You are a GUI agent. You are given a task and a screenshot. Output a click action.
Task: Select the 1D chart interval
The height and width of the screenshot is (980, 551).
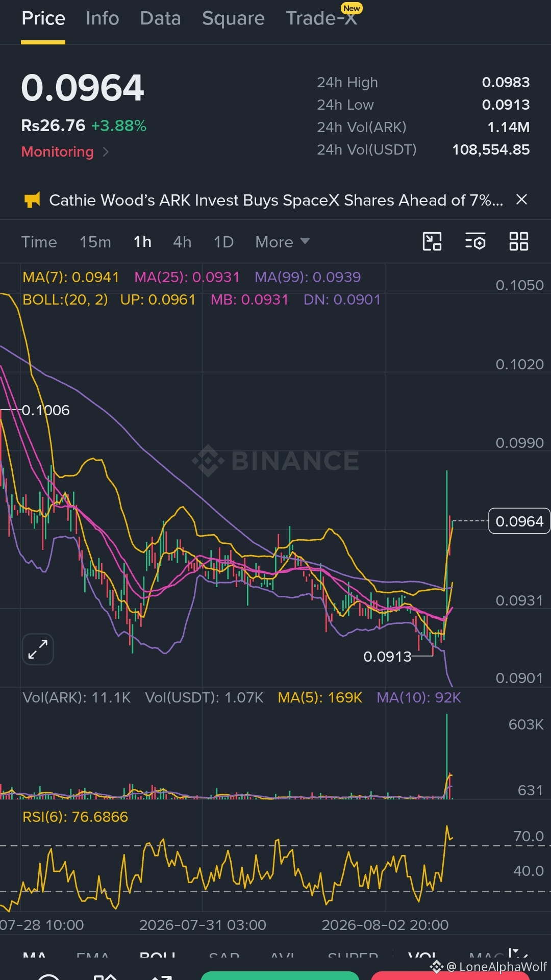[223, 242]
